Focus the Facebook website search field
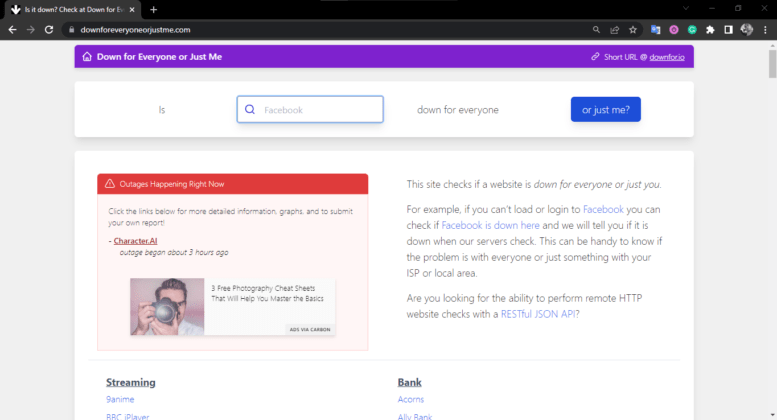Screen dimensions: 777x420 pos(310,109)
